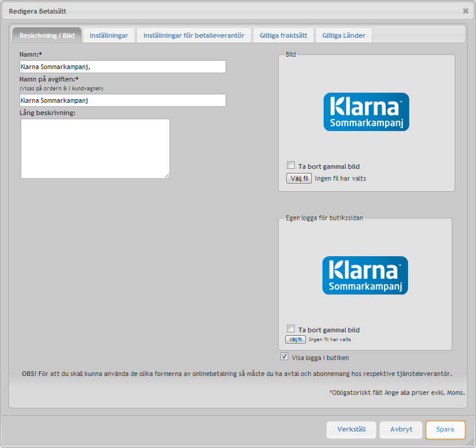Click Välj fil under Egen logga för butikssidan
The width and height of the screenshot is (476, 448).
(295, 339)
